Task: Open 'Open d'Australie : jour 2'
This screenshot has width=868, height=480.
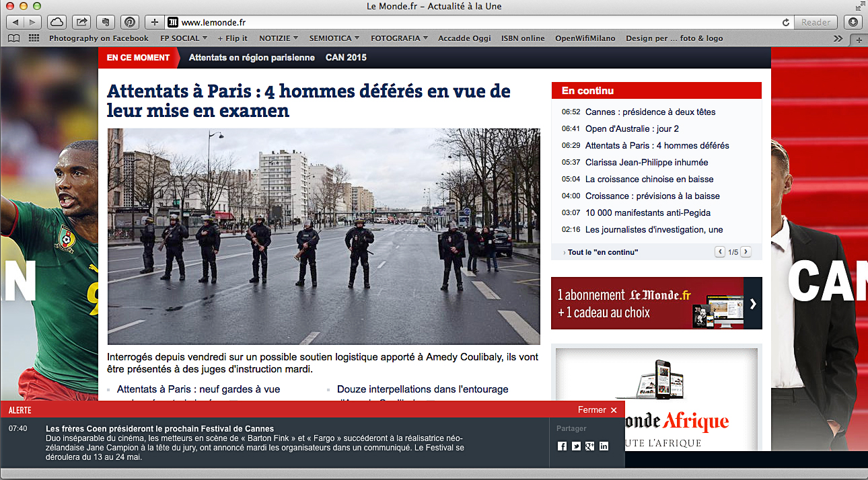Action: (632, 128)
